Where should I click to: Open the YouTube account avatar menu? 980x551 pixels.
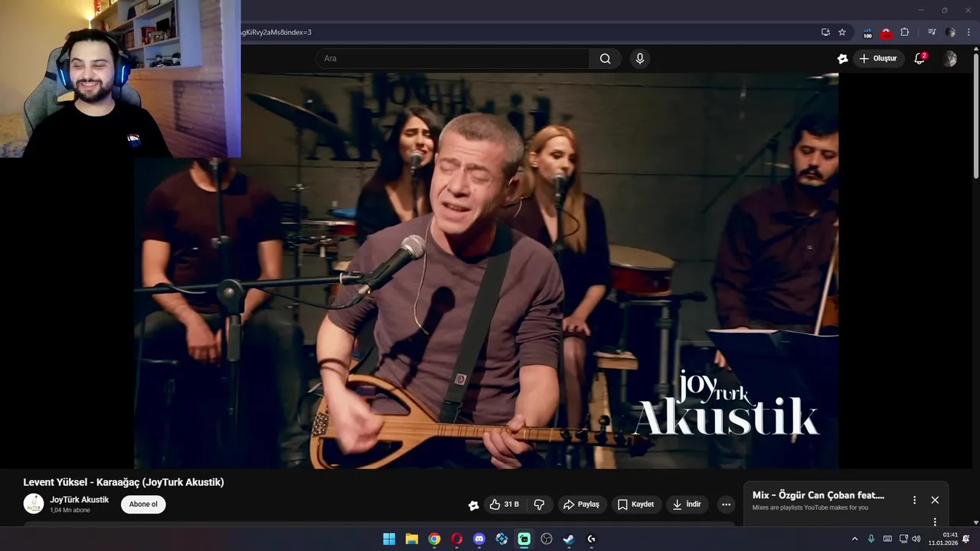click(950, 58)
